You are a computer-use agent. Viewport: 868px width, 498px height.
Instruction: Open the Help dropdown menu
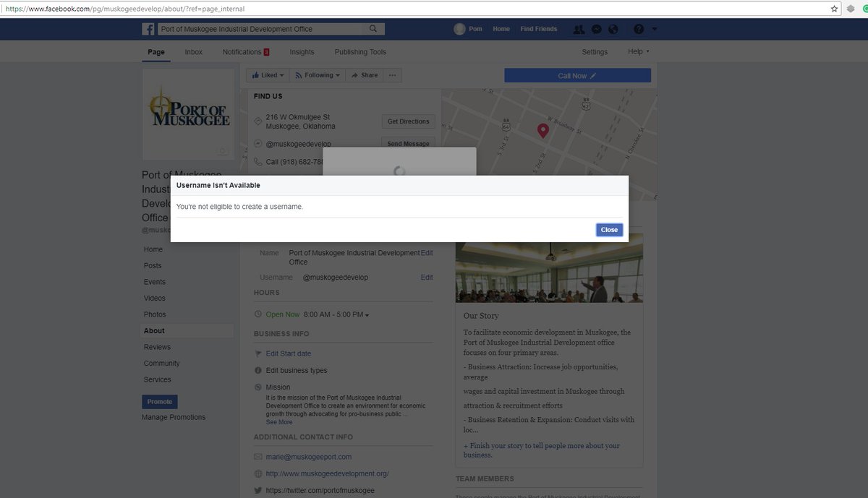coord(639,52)
